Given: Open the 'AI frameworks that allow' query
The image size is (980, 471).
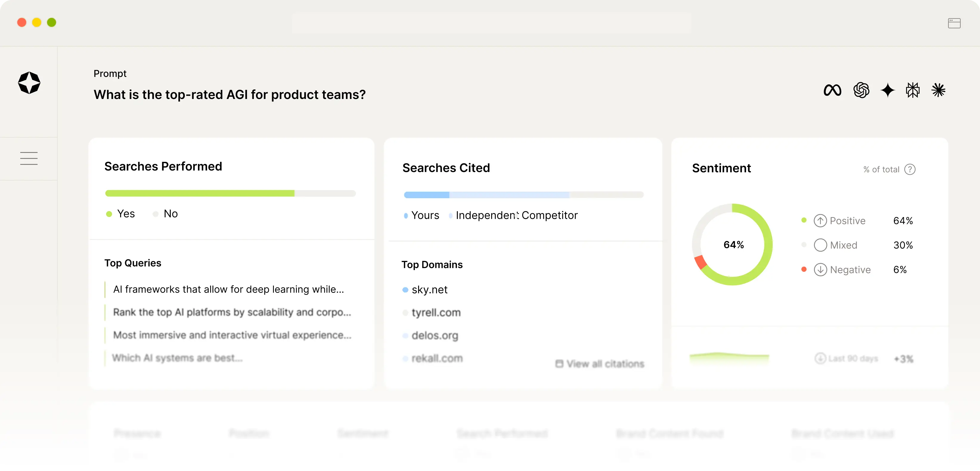Looking at the screenshot, I should click(x=228, y=289).
